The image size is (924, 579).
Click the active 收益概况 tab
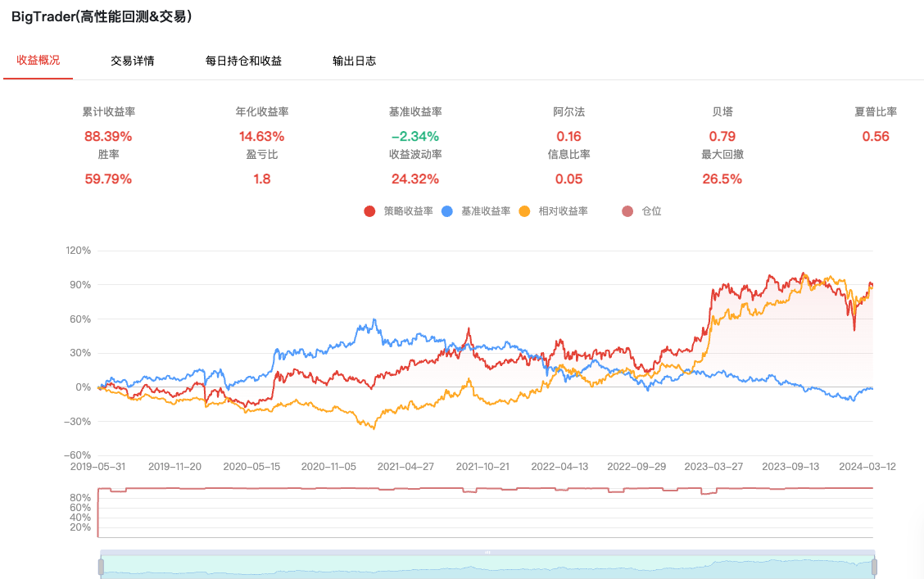(x=38, y=61)
